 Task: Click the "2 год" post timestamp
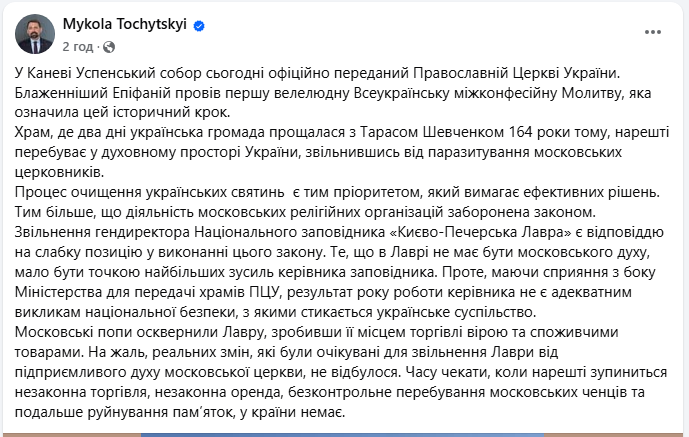point(78,45)
